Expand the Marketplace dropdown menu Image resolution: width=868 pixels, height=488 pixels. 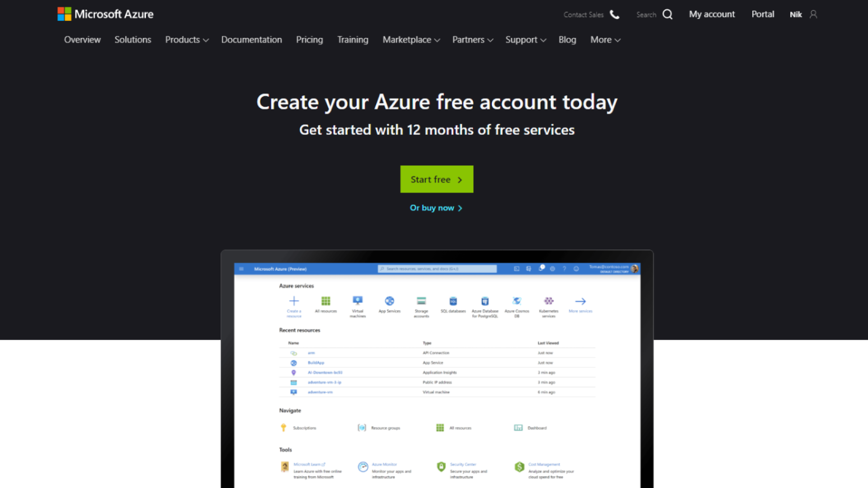411,40
